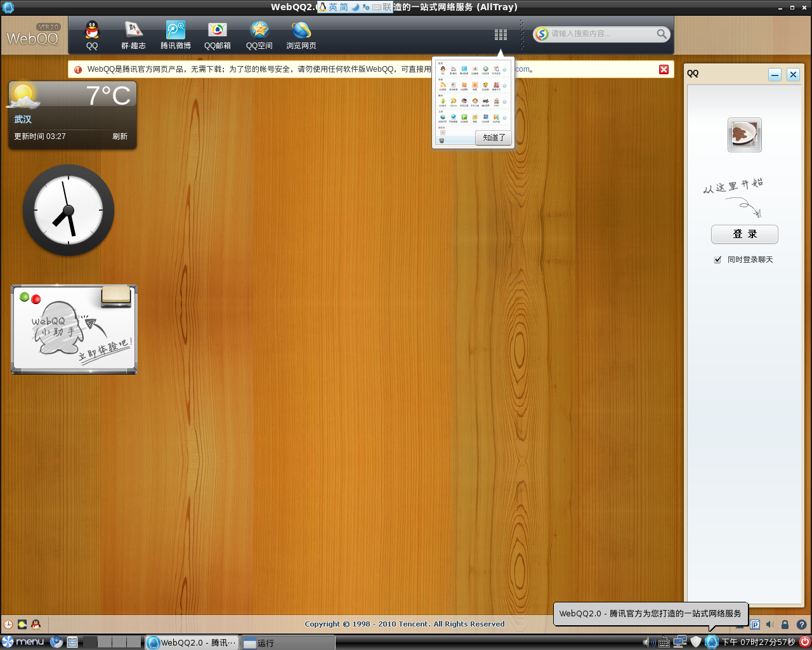Viewport: 812px width, 650px height.
Task: Click the green dot on the helper whiteboard
Action: coord(25,296)
